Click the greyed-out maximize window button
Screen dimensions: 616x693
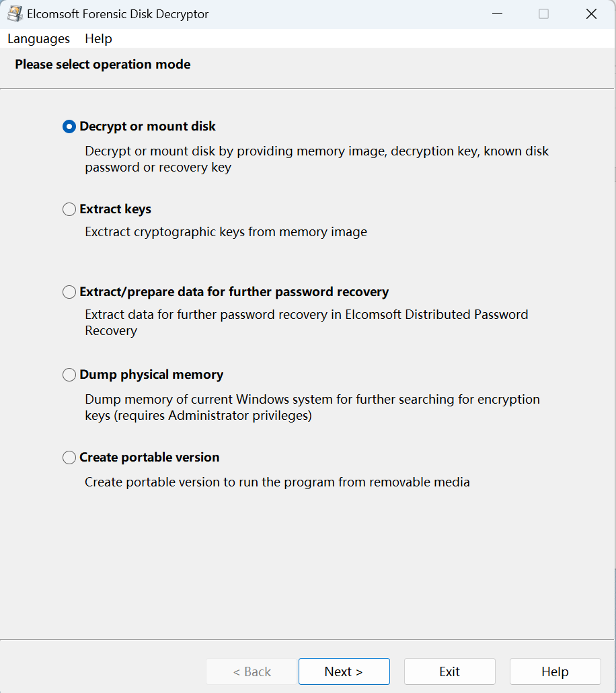[543, 13]
